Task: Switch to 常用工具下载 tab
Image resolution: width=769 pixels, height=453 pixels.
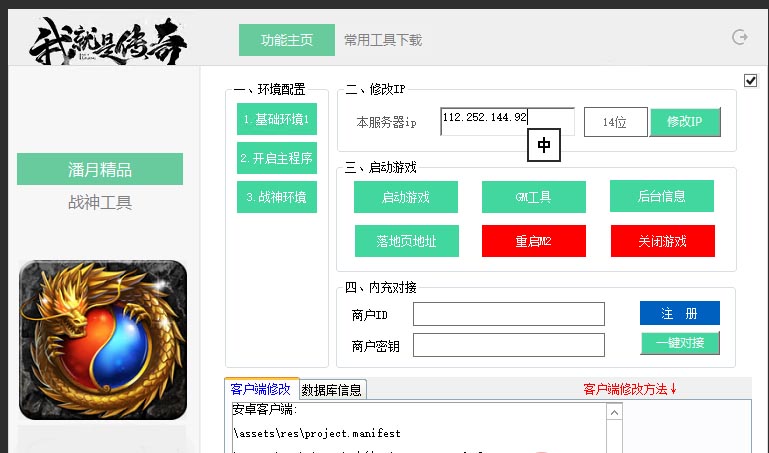Action: click(x=383, y=40)
